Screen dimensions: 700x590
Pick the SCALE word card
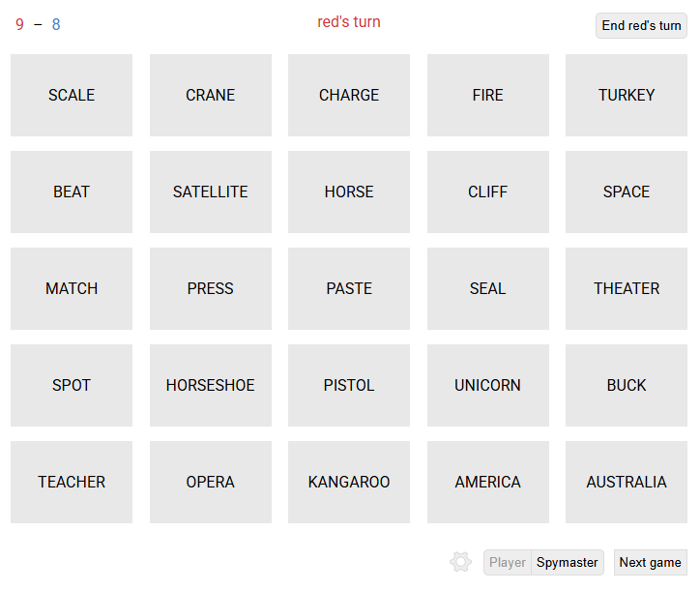pyautogui.click(x=72, y=95)
